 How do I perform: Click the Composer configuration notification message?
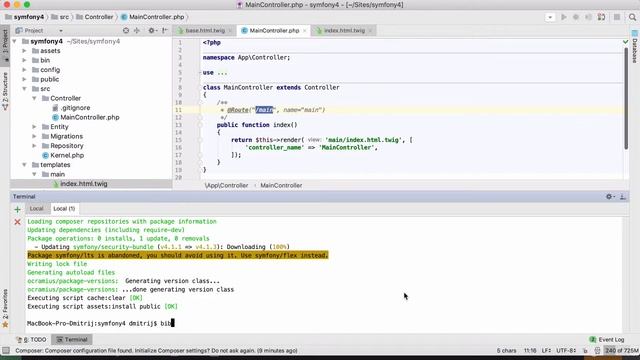tap(156, 351)
